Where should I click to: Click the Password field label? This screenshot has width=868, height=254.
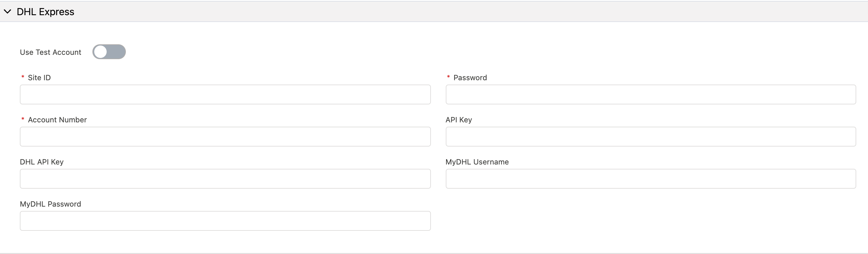pos(470,77)
